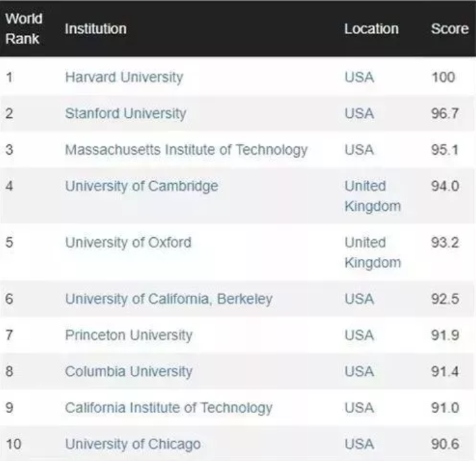Screen dimensions: 476x461
Task: Open the University of Oxford link
Action: click(x=128, y=242)
